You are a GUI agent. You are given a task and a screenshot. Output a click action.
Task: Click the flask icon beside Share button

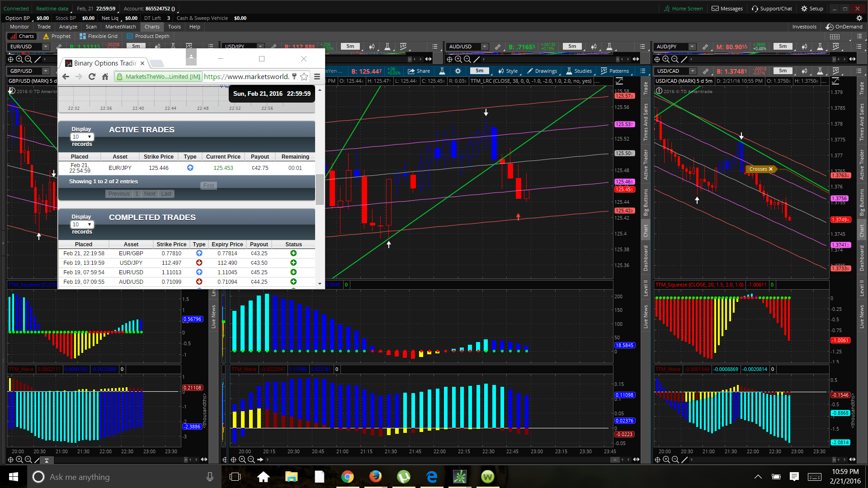click(442, 71)
